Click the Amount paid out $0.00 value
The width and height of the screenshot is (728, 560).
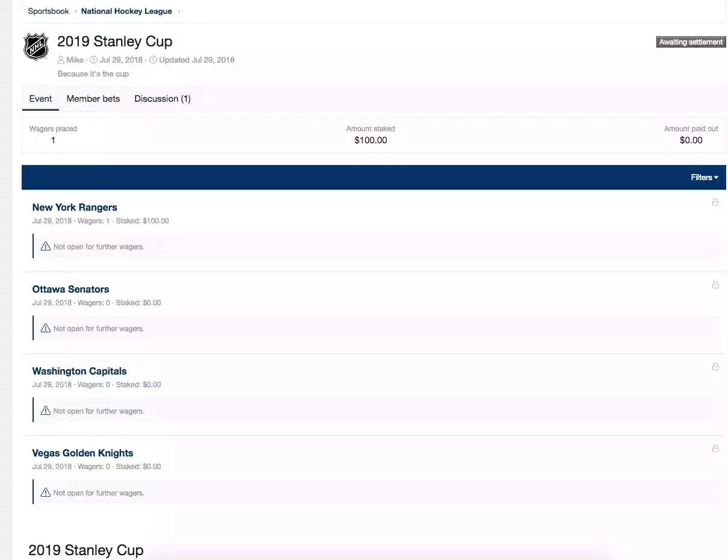pyautogui.click(x=691, y=140)
